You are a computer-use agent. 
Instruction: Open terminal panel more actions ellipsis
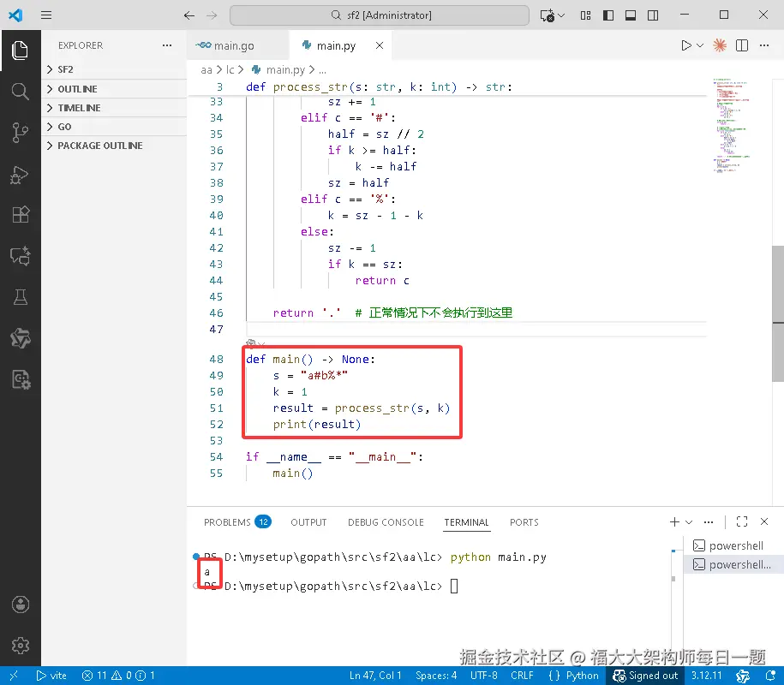(709, 521)
